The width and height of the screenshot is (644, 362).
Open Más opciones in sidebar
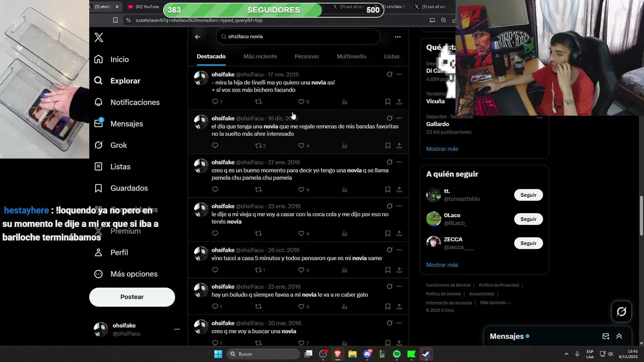click(x=126, y=274)
